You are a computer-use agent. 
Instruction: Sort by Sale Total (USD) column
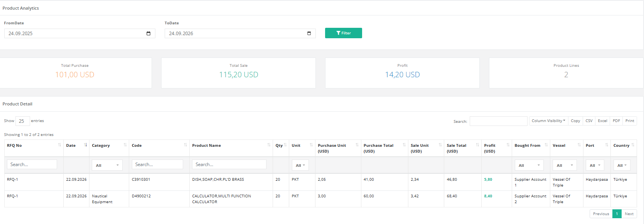462,148
